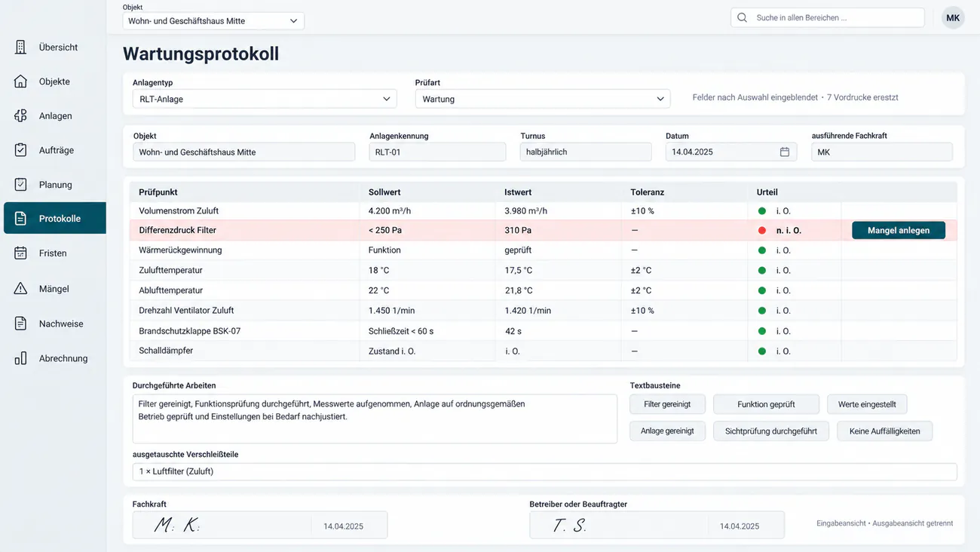The width and height of the screenshot is (980, 552).
Task: Expand the Prüfart Wartung dropdown
Action: point(543,99)
